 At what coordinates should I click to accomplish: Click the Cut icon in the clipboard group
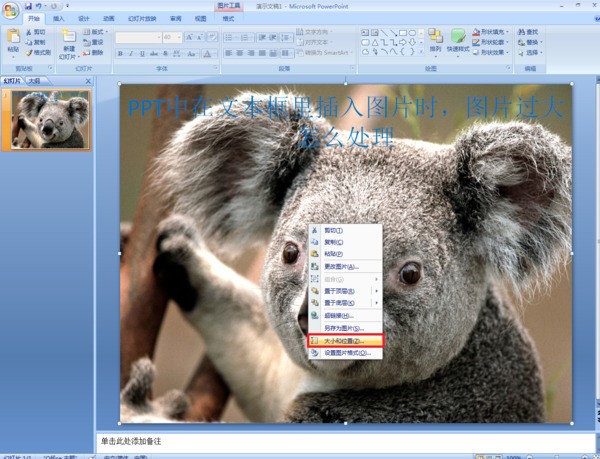point(33,32)
